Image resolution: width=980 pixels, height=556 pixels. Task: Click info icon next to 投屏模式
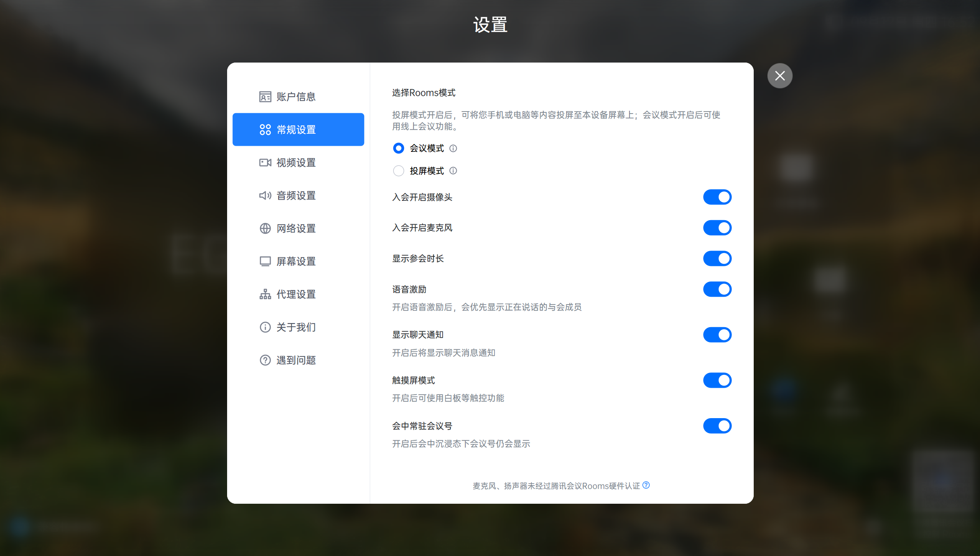tap(453, 171)
